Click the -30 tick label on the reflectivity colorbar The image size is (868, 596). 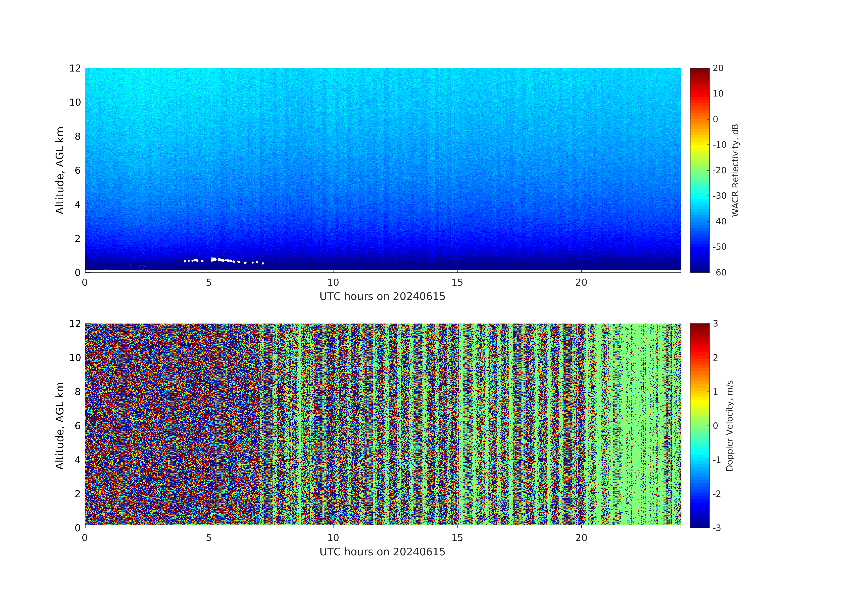pyautogui.click(x=719, y=196)
